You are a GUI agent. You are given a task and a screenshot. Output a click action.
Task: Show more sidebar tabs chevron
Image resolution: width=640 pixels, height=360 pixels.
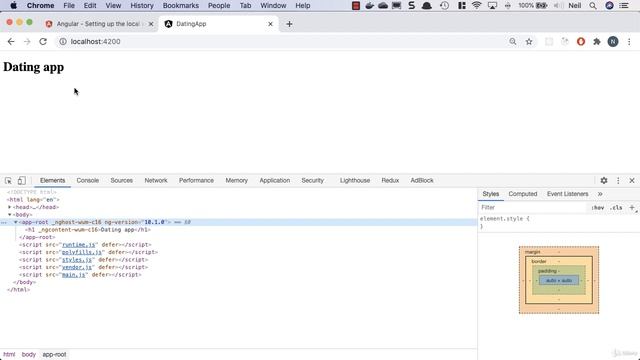point(600,194)
